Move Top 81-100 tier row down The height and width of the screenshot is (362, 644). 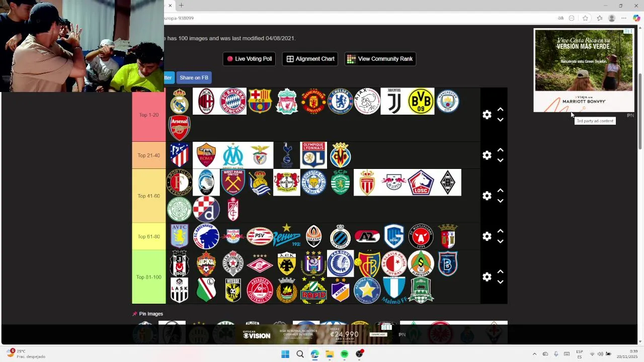point(500,282)
